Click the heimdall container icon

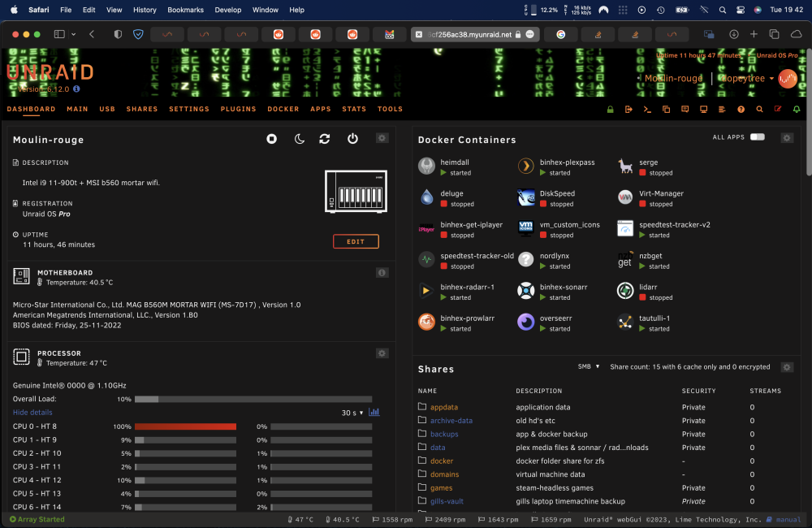427,166
